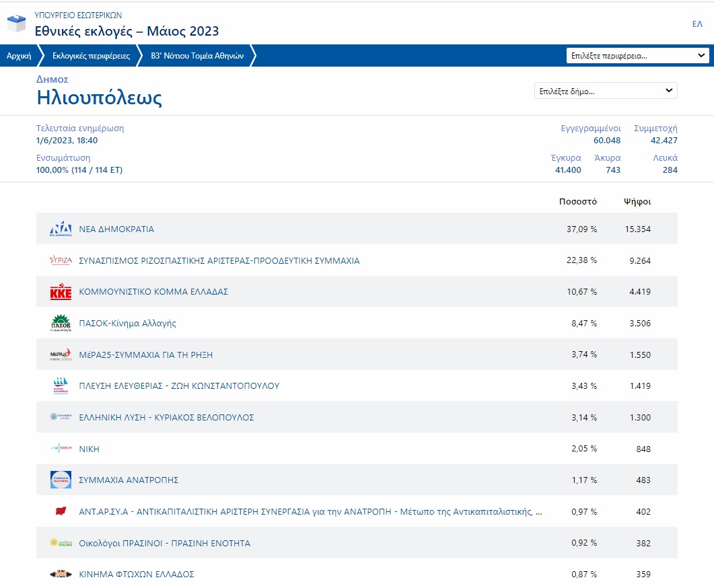Open ΕΛΛΗΝΙΚΗ ΛΥΣΗ - ΚΥΡΙΑΚΟΣ ΒΕΛΟΠΟΥΛΟΣ name
714x588 pixels.
tap(166, 417)
